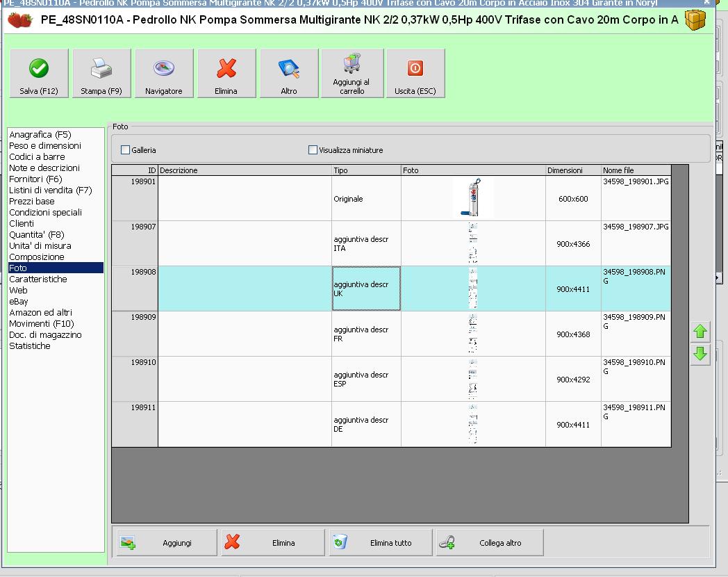
Task: Open the Navigatore compass button
Action: click(x=164, y=74)
